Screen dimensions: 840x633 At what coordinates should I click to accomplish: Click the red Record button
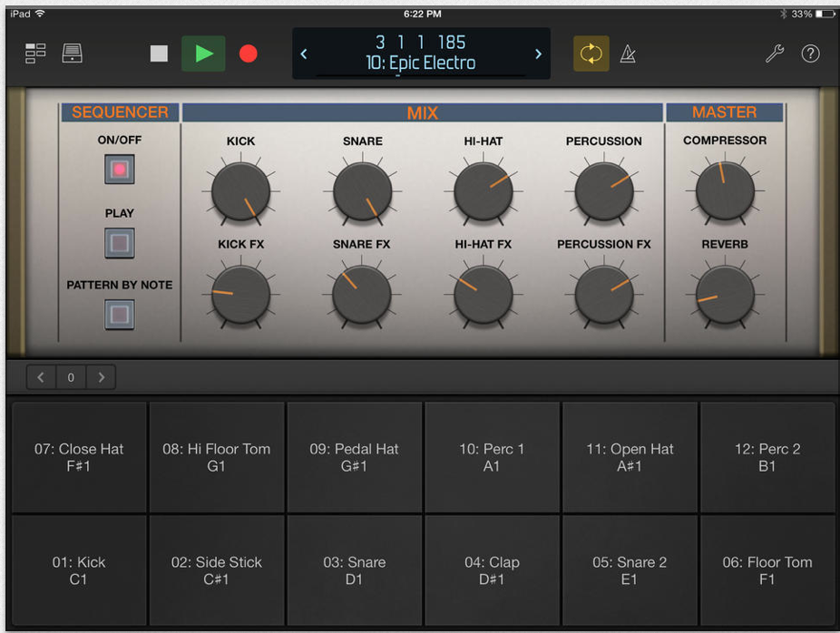click(248, 54)
